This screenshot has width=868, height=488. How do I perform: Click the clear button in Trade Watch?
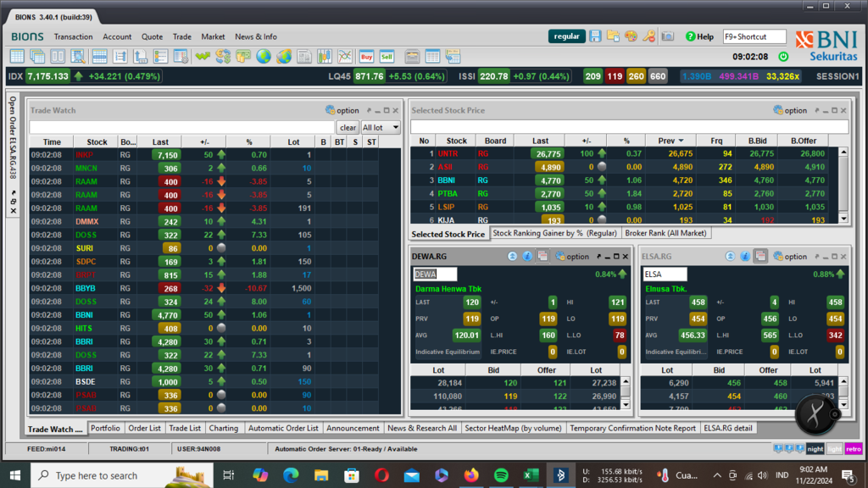coord(348,127)
